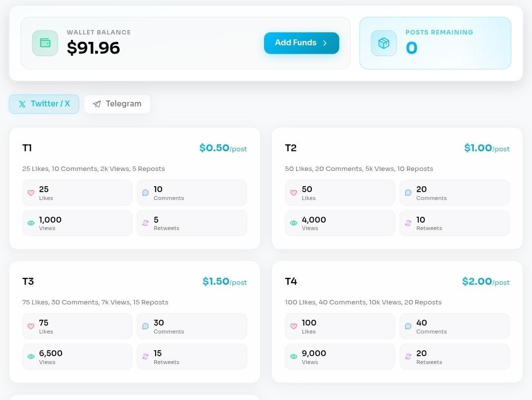Click the T3 description starting '75 Likes, 30 Comments'

point(96,302)
